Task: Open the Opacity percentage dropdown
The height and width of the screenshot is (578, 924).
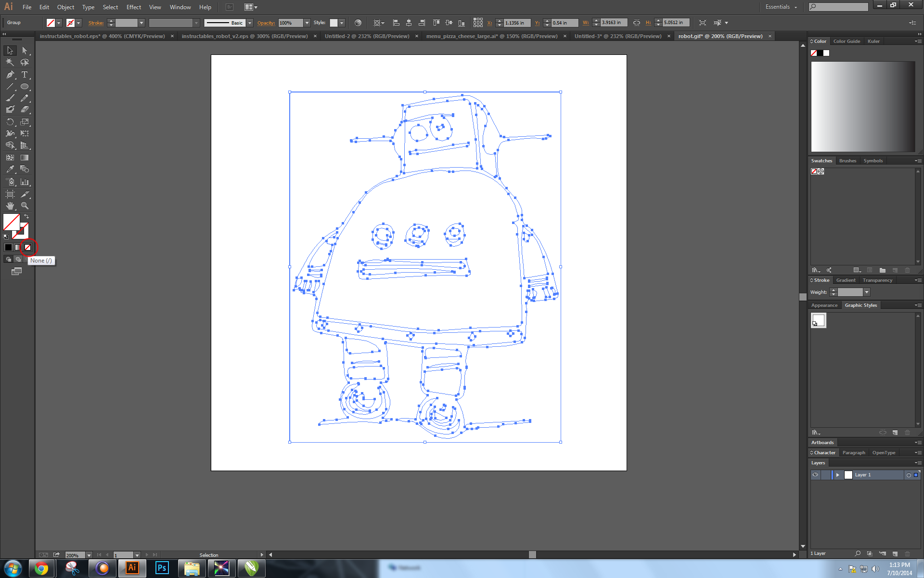Action: click(x=307, y=23)
